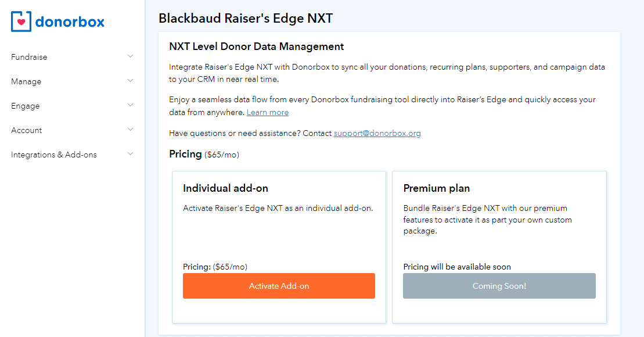The image size is (644, 337).
Task: Follow the Learn more link
Action: (x=268, y=112)
